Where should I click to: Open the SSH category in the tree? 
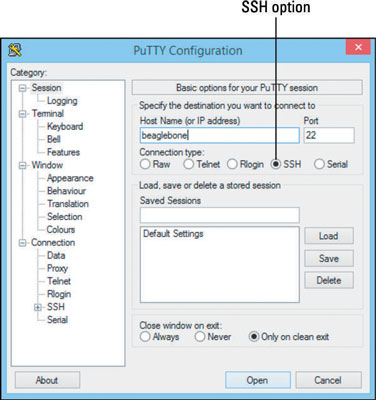pyautogui.click(x=56, y=307)
